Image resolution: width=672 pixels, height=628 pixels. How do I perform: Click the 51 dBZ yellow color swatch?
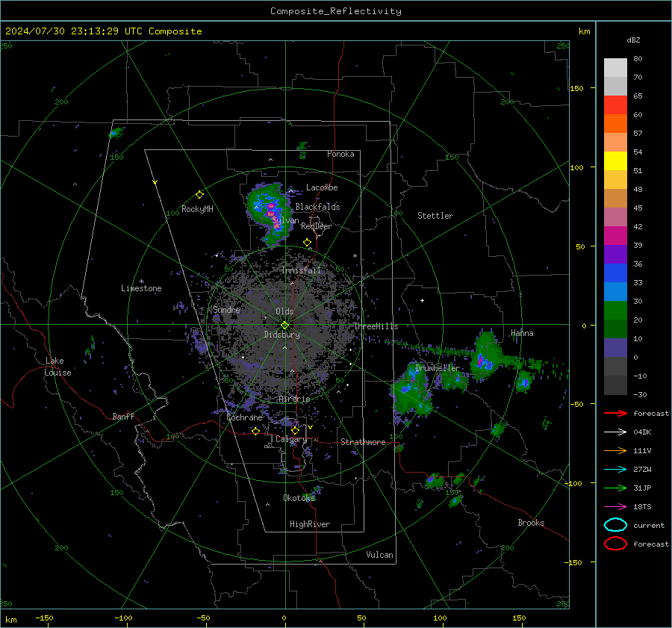(x=615, y=161)
